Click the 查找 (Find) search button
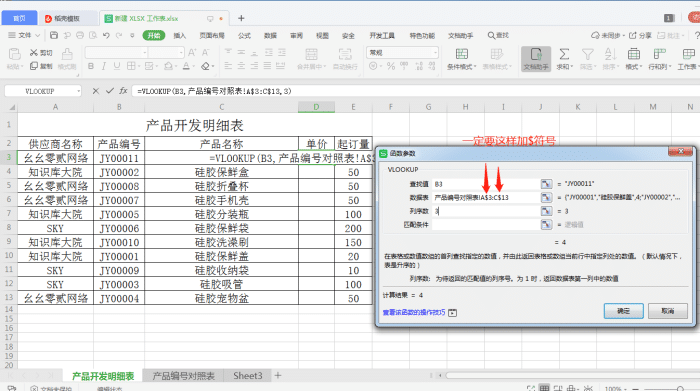This screenshot has height=391, width=700. pyautogui.click(x=498, y=35)
